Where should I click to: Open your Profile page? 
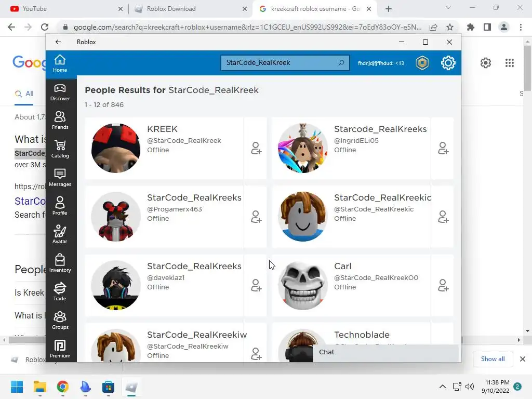click(60, 206)
